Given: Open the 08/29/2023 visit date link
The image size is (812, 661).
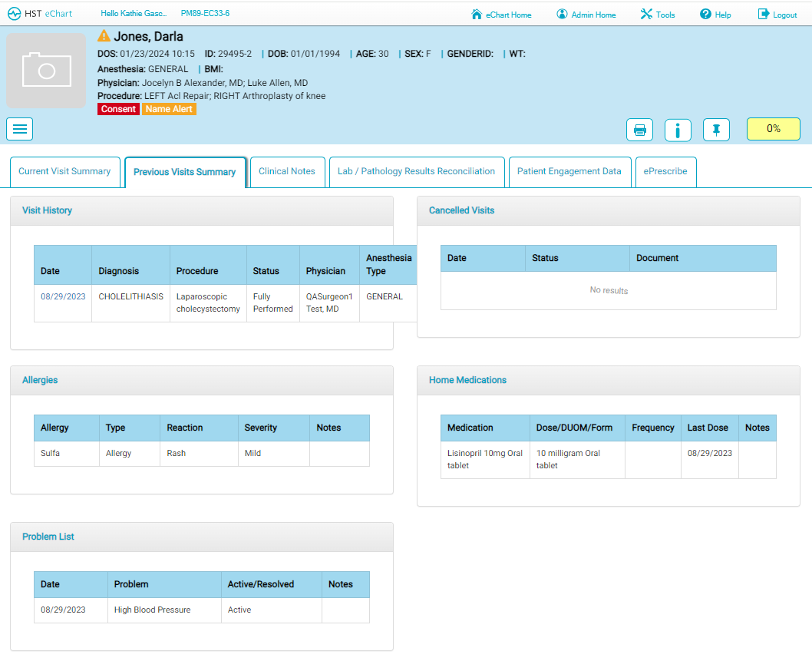Looking at the screenshot, I should (x=63, y=296).
